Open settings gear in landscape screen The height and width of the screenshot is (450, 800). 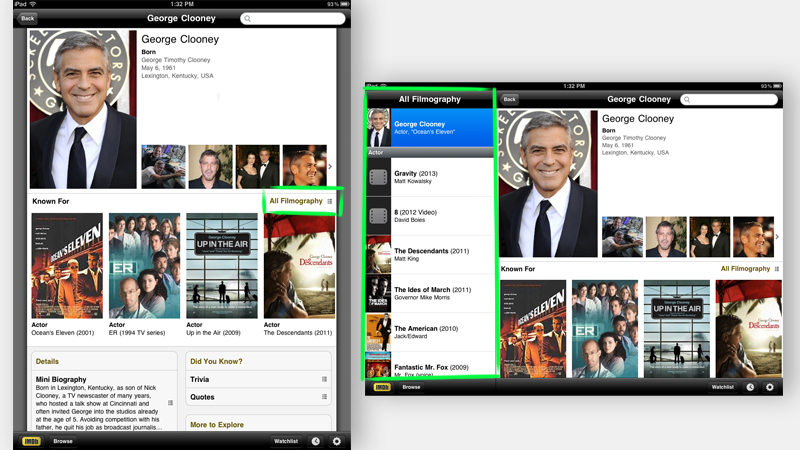(x=770, y=387)
